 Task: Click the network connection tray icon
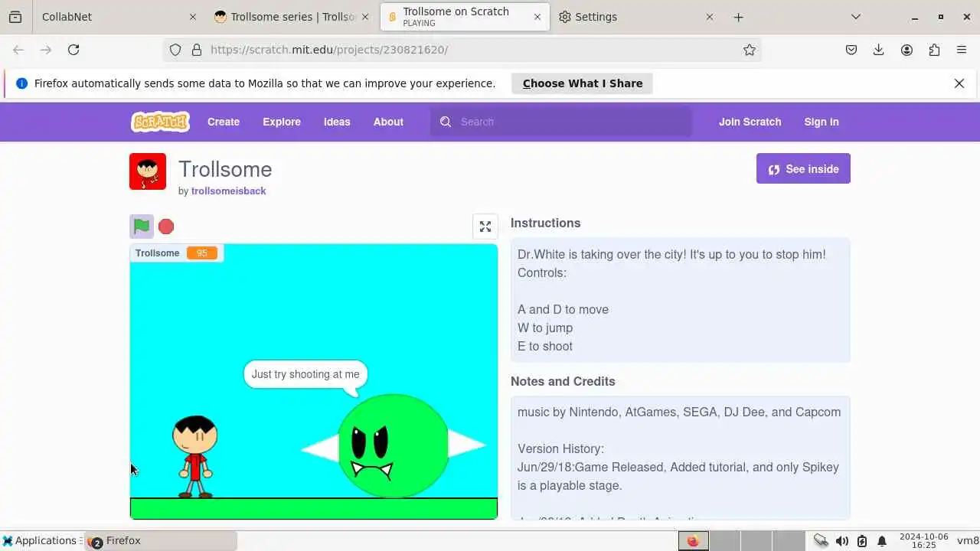tap(821, 541)
